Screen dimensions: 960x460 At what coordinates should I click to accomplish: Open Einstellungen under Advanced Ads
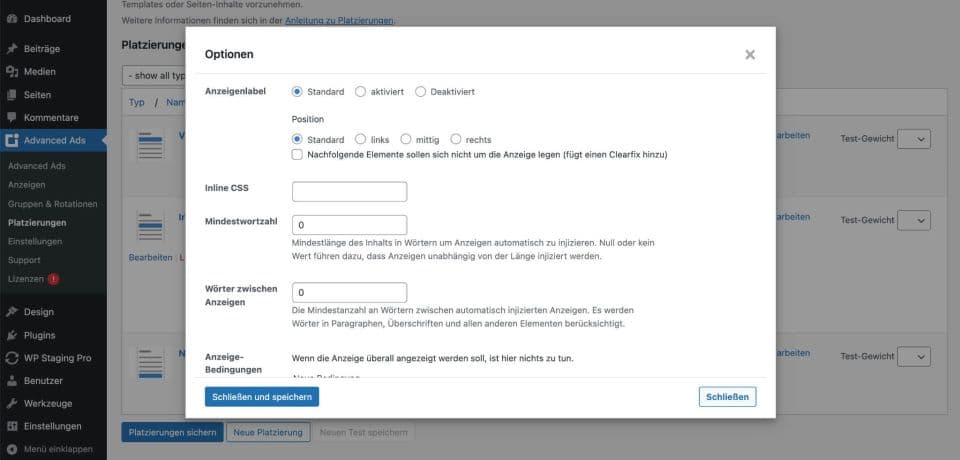tap(35, 242)
